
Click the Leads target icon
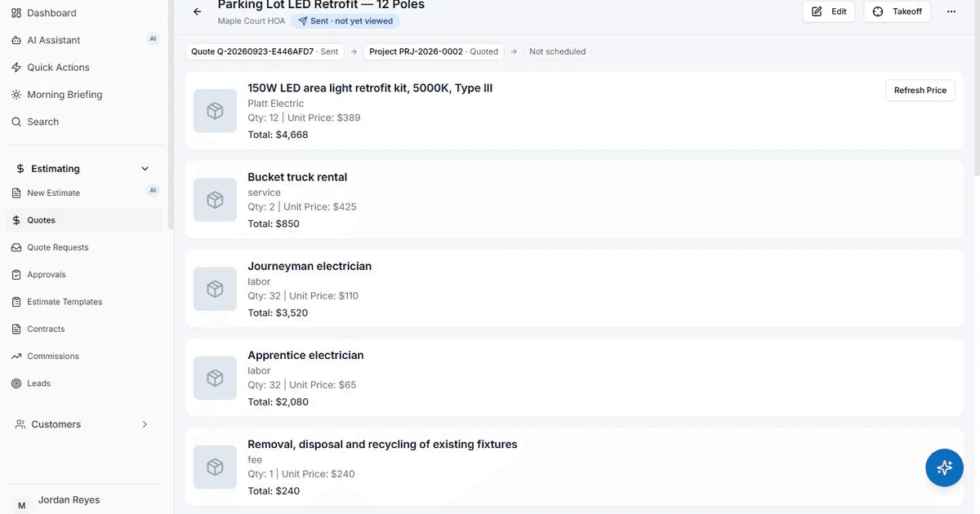[16, 383]
